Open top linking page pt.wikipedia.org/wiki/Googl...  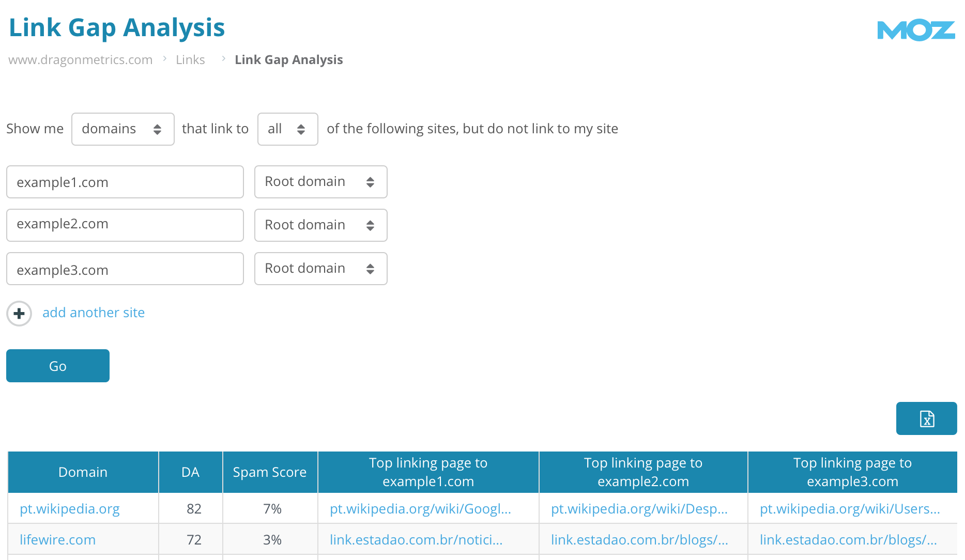click(x=420, y=508)
